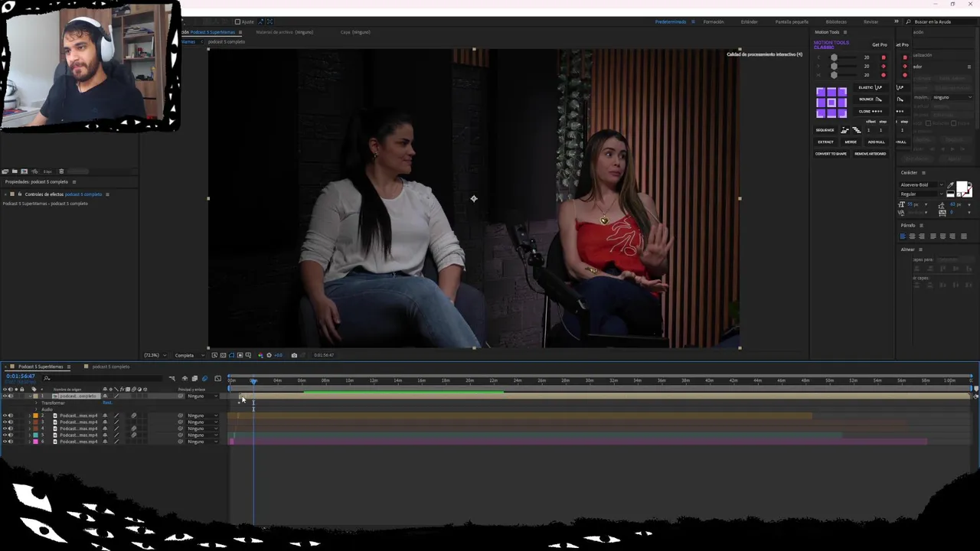Click the ADD NULL button in Motion Tools

click(876, 142)
